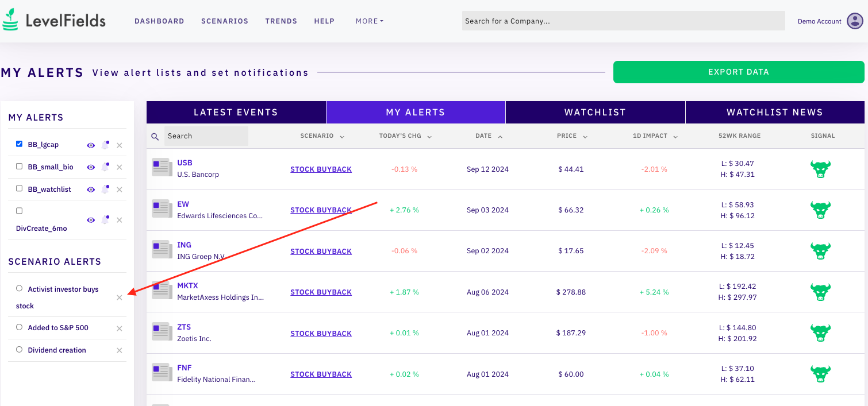Open the FNF ticker link

185,368
